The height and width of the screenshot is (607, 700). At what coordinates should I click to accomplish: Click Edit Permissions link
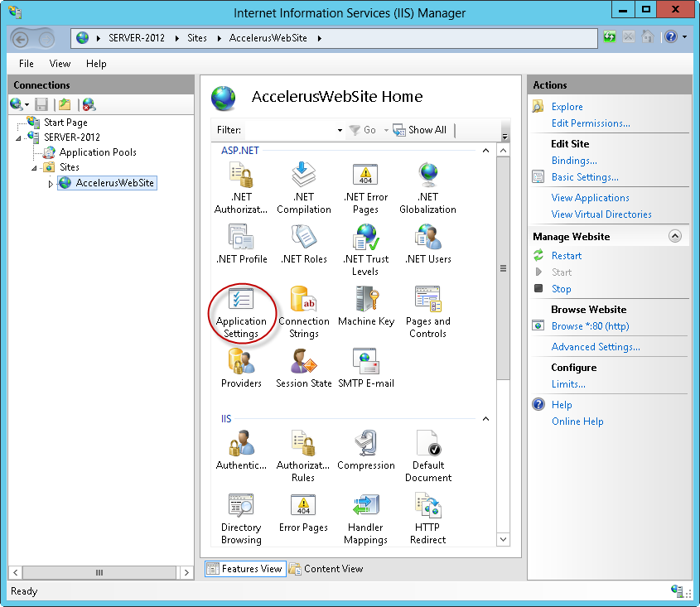coord(591,123)
